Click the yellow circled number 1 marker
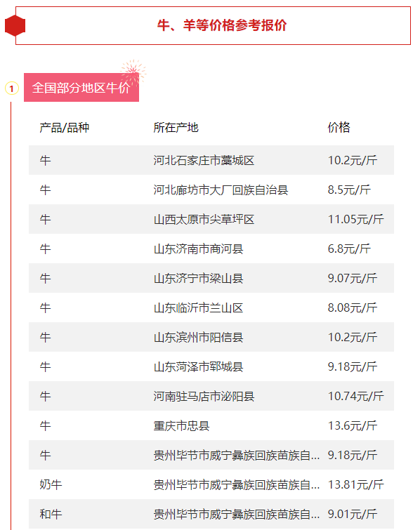Screen dimensions: 420x530 click(12, 88)
